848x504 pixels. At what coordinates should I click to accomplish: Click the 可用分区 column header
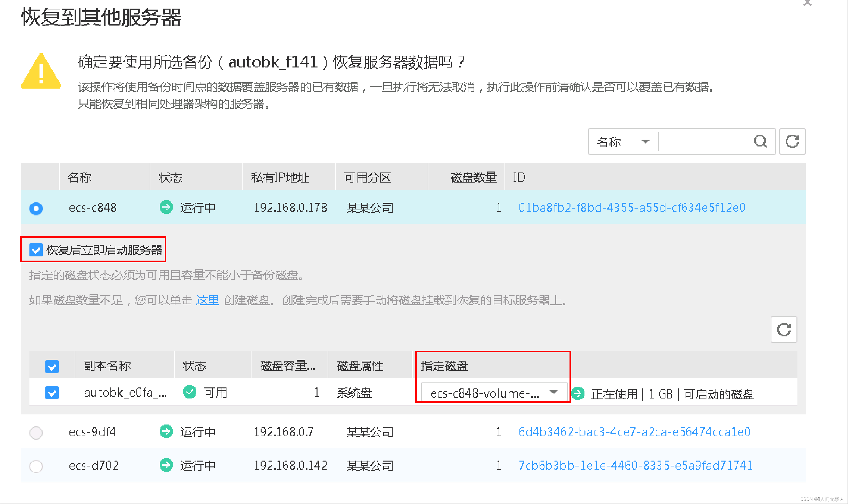pyautogui.click(x=368, y=178)
